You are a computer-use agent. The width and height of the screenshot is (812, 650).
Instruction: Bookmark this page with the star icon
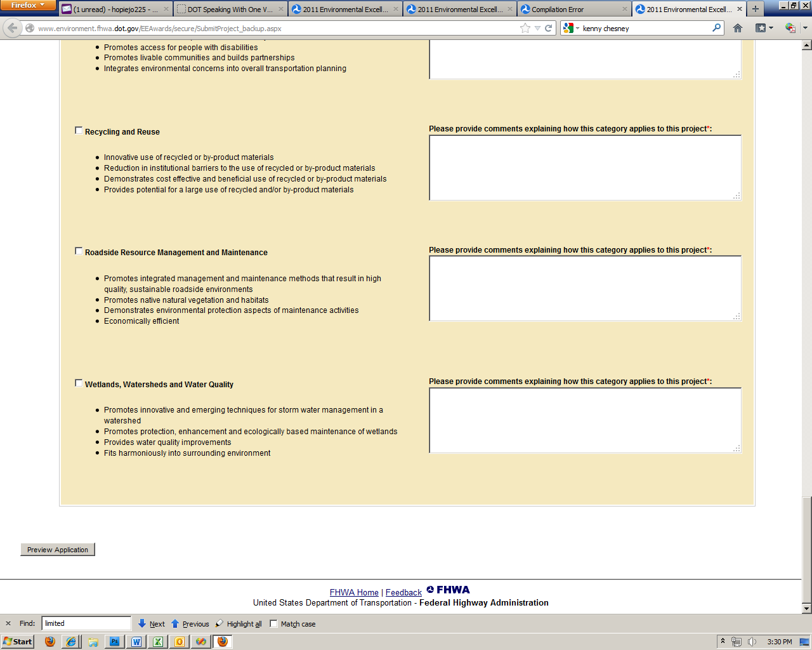click(x=525, y=28)
